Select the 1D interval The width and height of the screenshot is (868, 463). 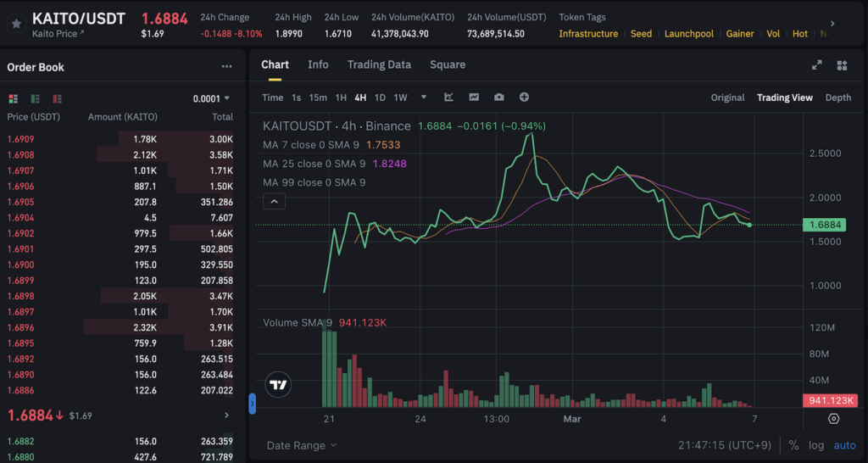coord(380,98)
